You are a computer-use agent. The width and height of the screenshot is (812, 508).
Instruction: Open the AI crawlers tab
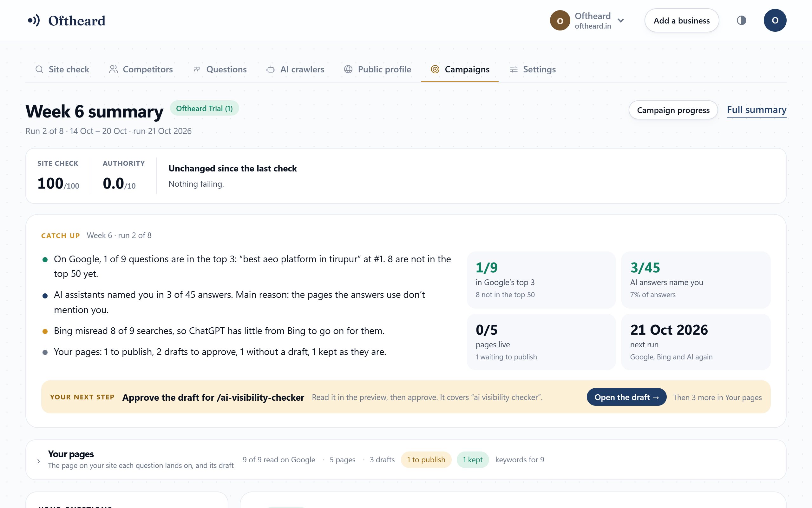point(295,69)
